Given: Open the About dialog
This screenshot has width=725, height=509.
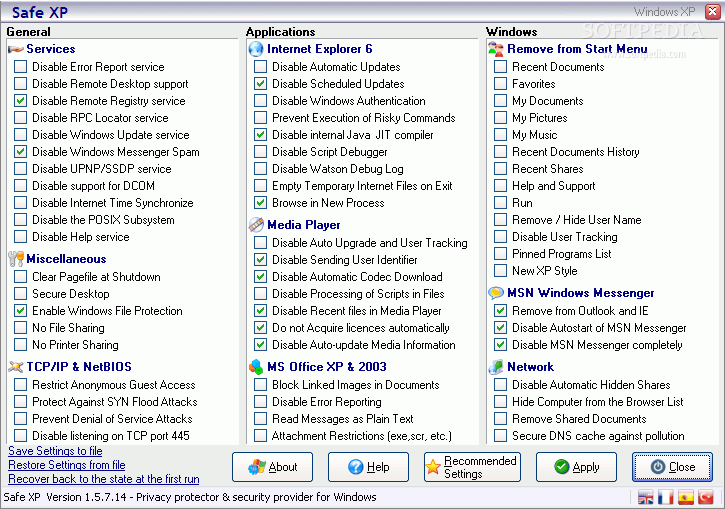Looking at the screenshot, I should point(272,467).
